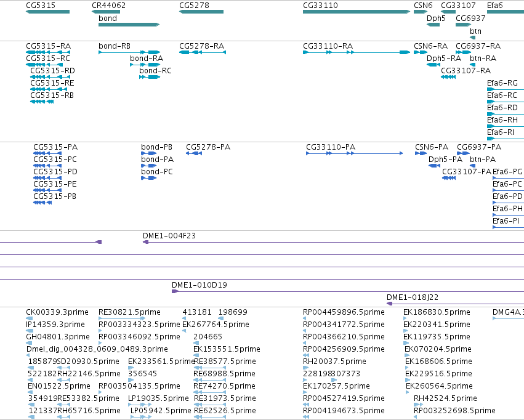
Task: Click transcript Efa6-RC
Action: pos(506,102)
